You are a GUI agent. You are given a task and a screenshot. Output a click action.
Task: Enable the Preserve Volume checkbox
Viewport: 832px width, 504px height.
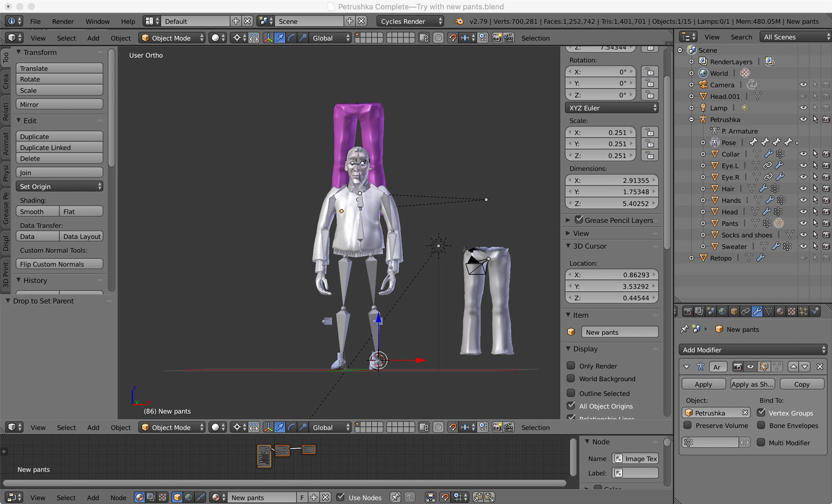click(688, 426)
